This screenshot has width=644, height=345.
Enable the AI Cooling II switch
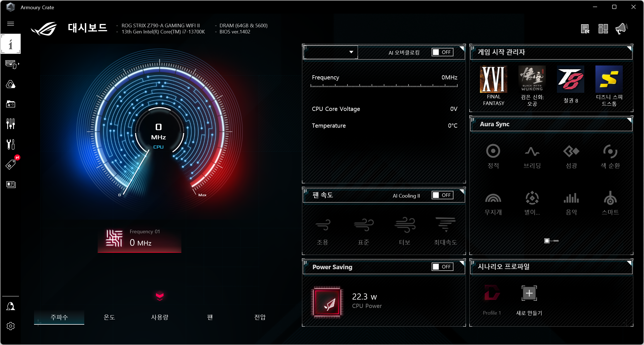coord(442,195)
